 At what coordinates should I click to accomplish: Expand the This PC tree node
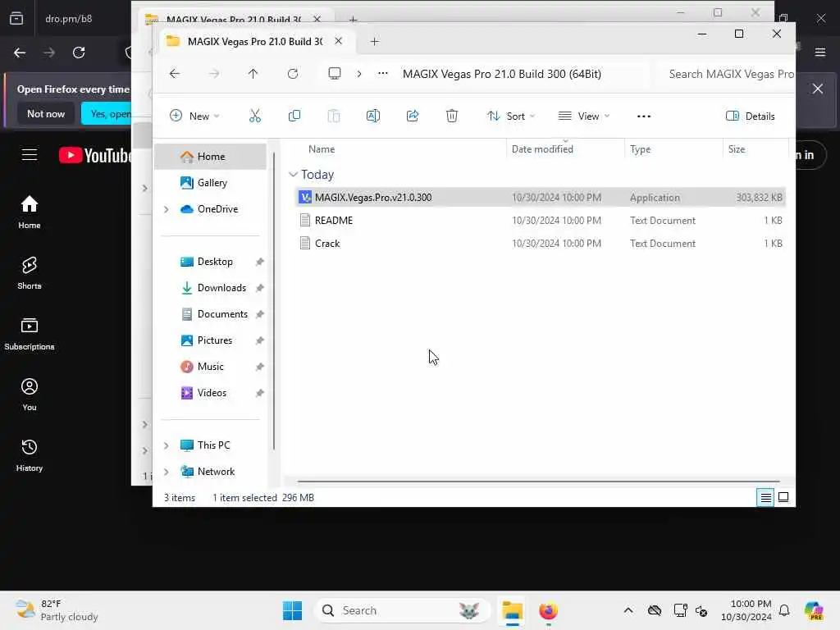click(x=166, y=445)
